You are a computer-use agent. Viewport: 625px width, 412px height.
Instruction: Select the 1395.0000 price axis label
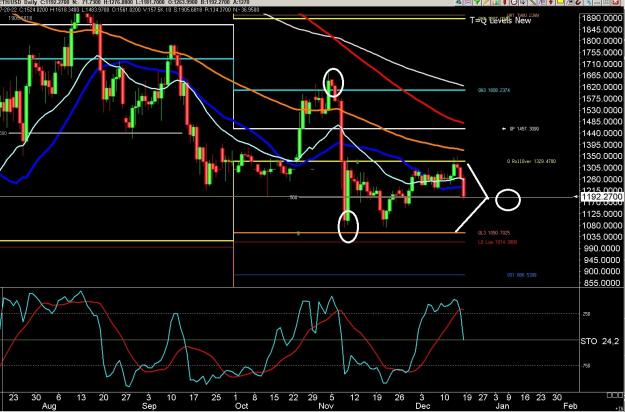tap(602, 145)
